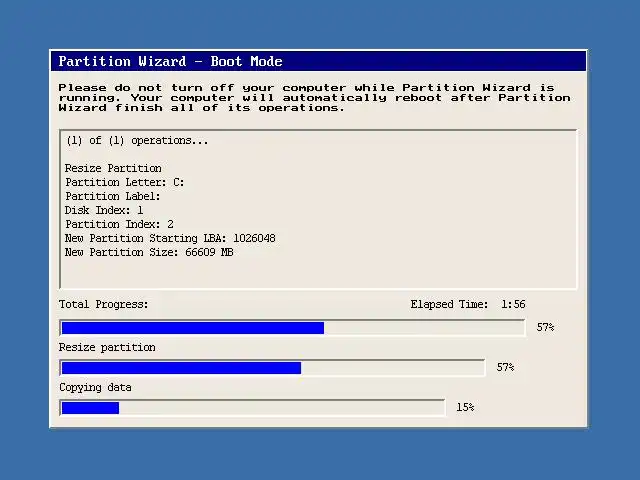This screenshot has width=640, height=480.
Task: Click the 15% value beside Copying data bar
Action: 465,407
